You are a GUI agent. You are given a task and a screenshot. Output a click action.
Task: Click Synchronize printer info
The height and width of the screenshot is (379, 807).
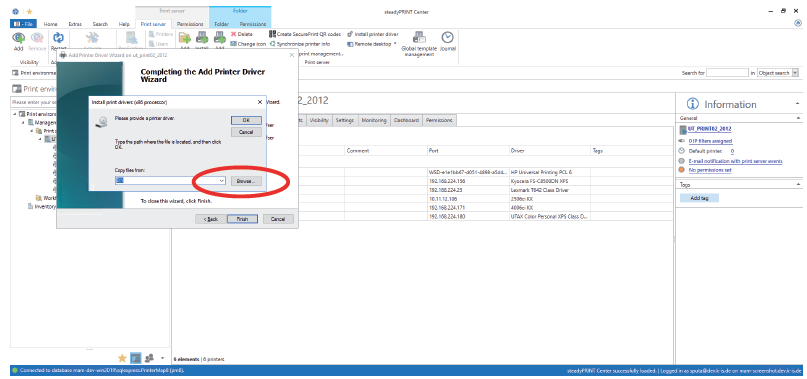click(300, 44)
